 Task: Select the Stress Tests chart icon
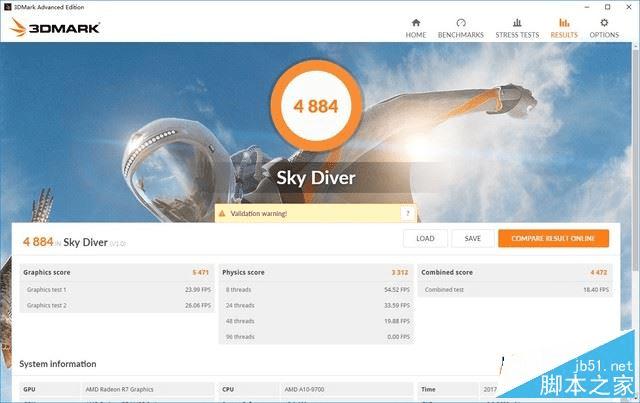point(517,22)
